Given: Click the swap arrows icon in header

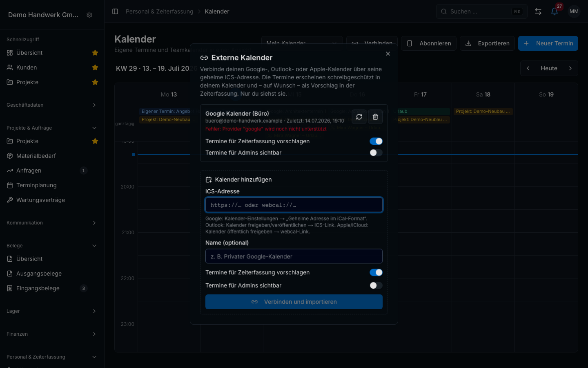Looking at the screenshot, I should (x=538, y=11).
